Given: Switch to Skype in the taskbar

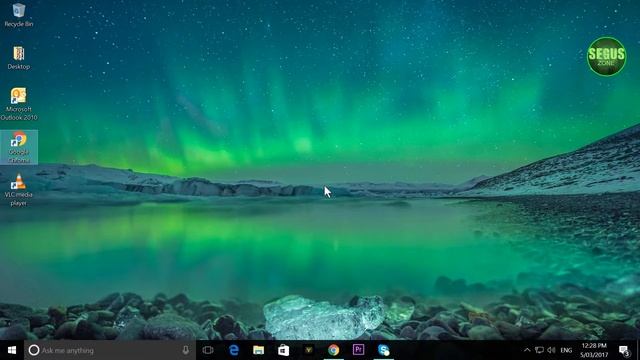Looking at the screenshot, I should tap(384, 350).
